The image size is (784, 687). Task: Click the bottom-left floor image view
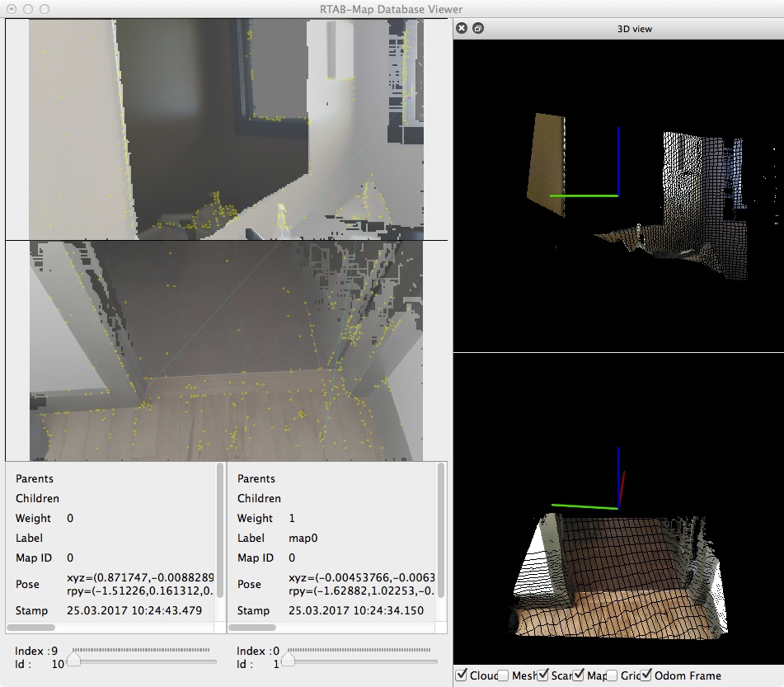point(226,351)
